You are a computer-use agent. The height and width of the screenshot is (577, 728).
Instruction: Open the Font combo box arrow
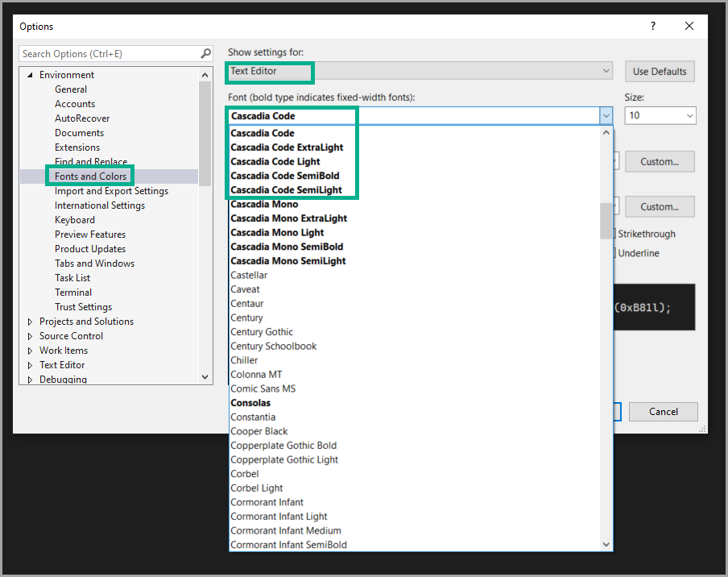606,115
